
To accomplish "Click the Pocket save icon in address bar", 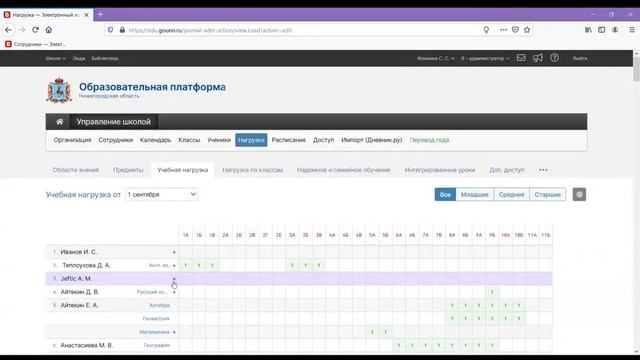I will pyautogui.click(x=515, y=30).
